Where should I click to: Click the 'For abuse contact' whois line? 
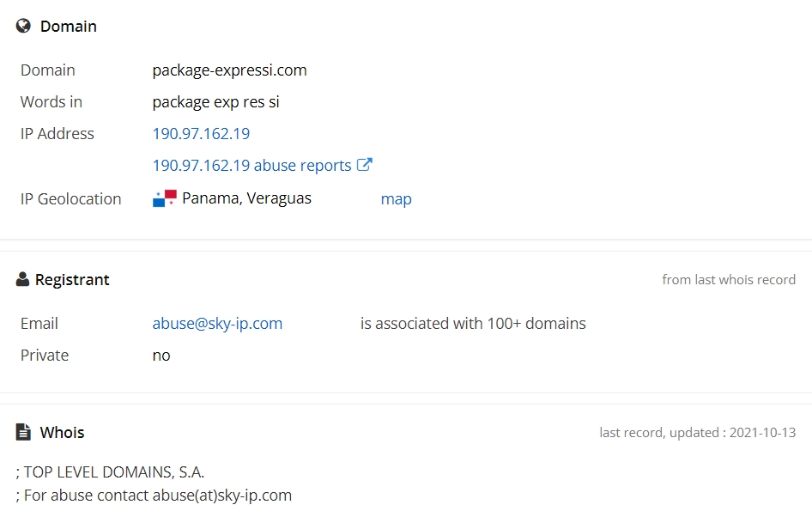(154, 496)
